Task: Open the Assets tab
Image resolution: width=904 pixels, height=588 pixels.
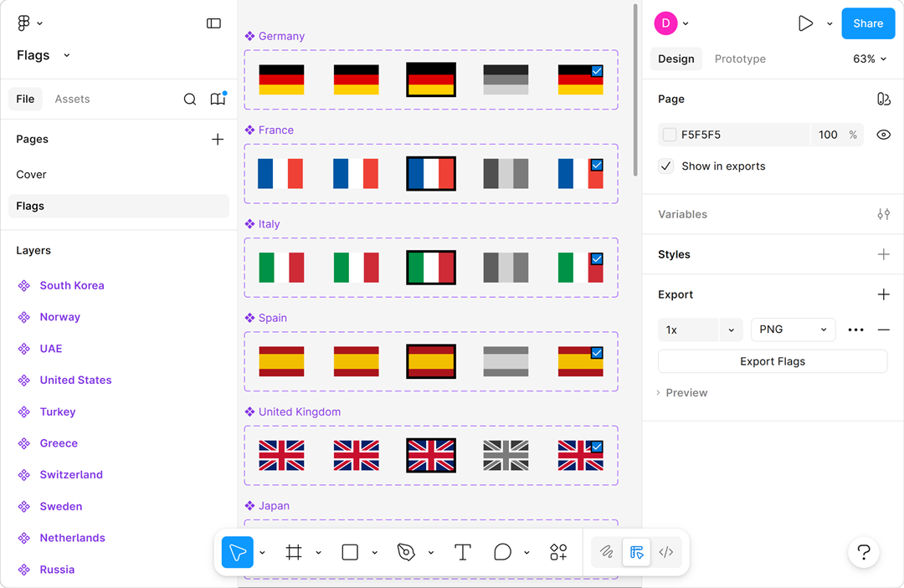Action: coord(72,100)
